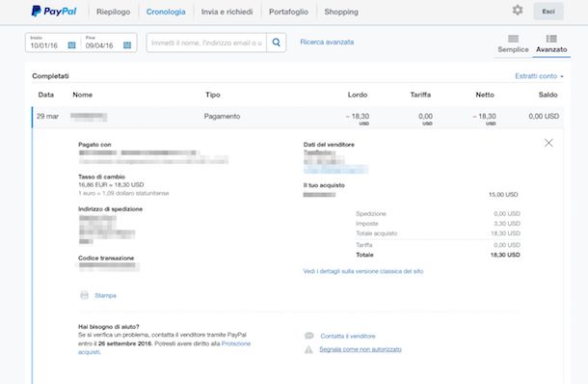Focus the name or email search field

[206, 42]
